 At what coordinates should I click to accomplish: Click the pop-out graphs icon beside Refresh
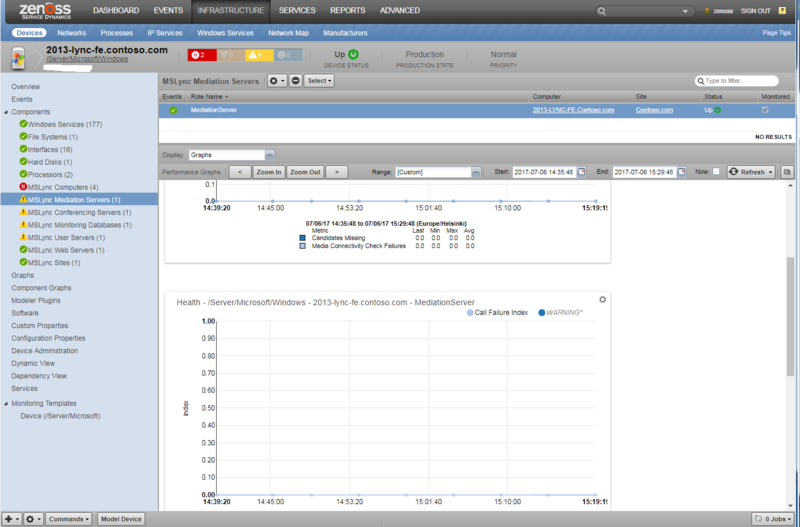click(787, 172)
